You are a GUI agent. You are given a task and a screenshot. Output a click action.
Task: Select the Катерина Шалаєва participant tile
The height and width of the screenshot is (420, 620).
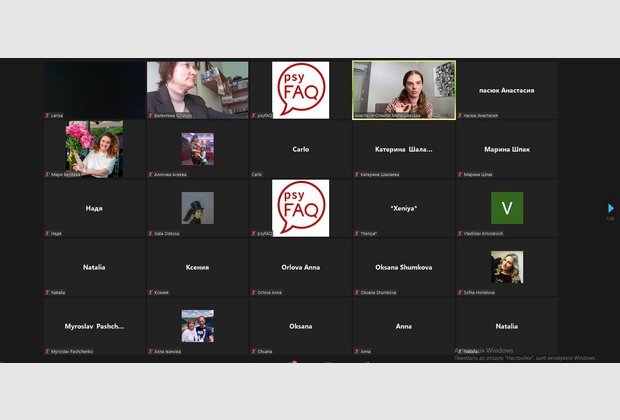pyautogui.click(x=403, y=149)
